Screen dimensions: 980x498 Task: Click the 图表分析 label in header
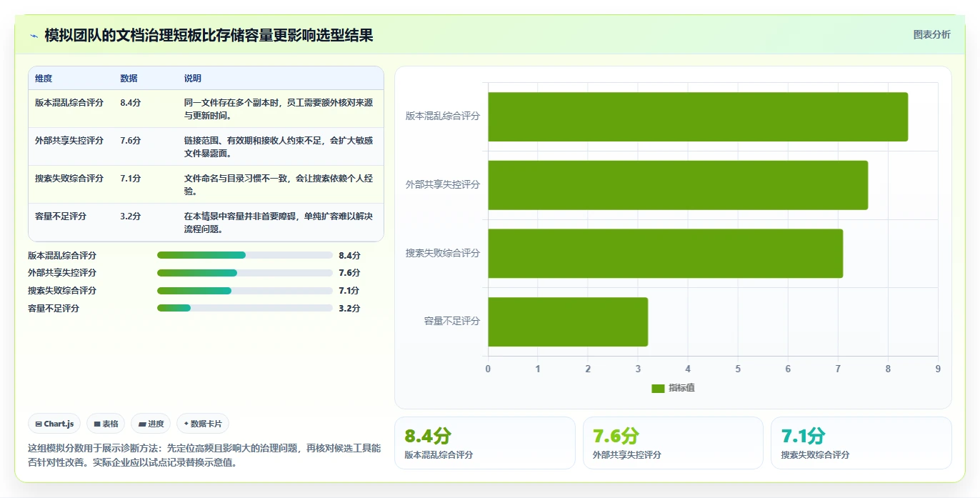pyautogui.click(x=931, y=34)
